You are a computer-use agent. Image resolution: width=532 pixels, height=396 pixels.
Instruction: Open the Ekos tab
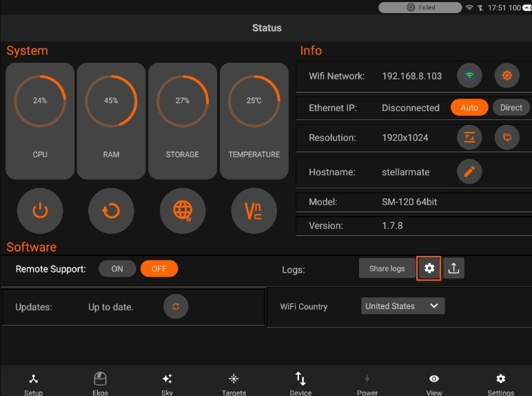point(100,384)
